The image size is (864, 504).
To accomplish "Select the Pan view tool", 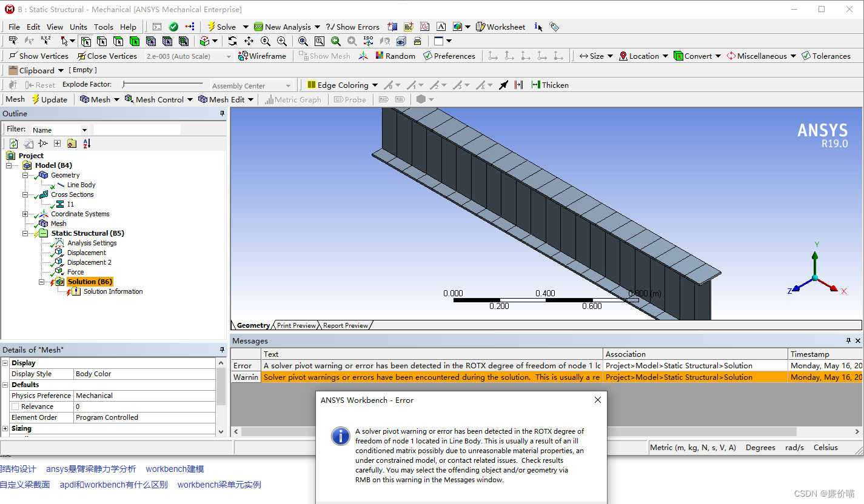I will 249,41.
